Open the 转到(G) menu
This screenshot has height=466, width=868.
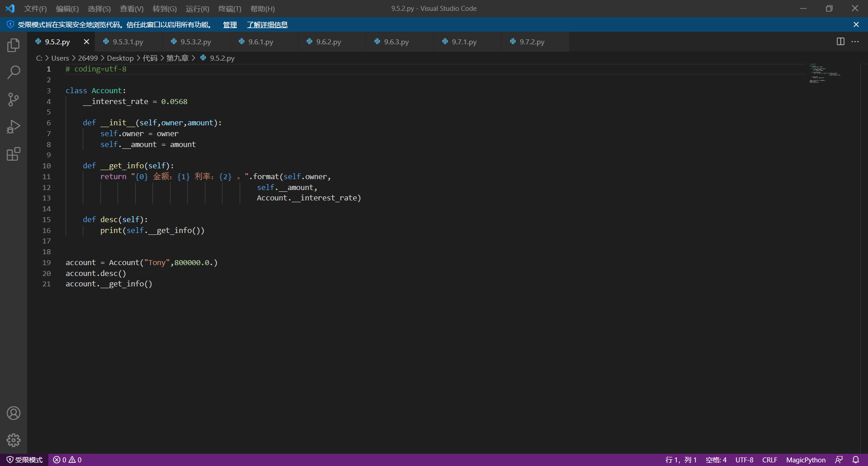click(x=165, y=9)
